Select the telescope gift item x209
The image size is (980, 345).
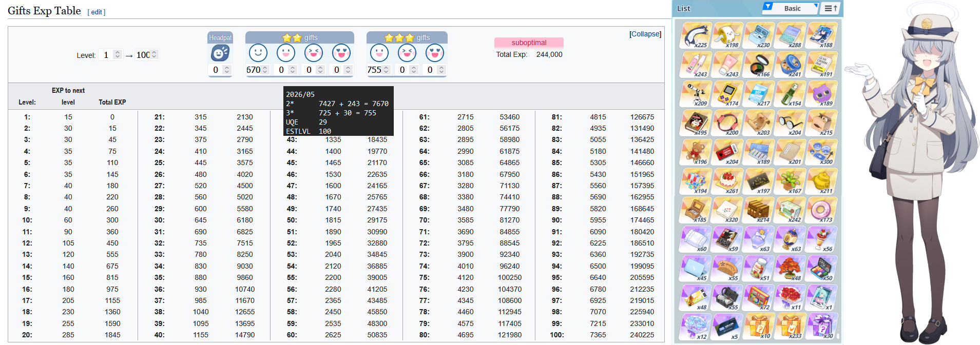point(696,94)
